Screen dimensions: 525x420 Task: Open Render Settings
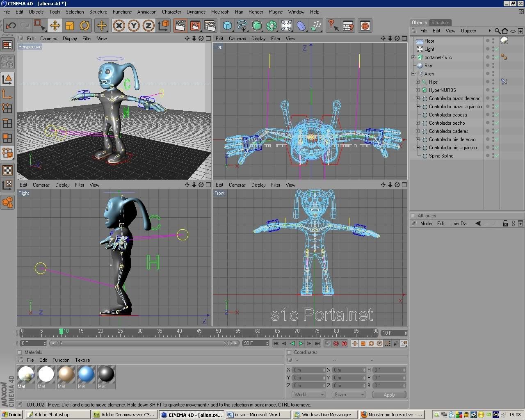[x=210, y=26]
